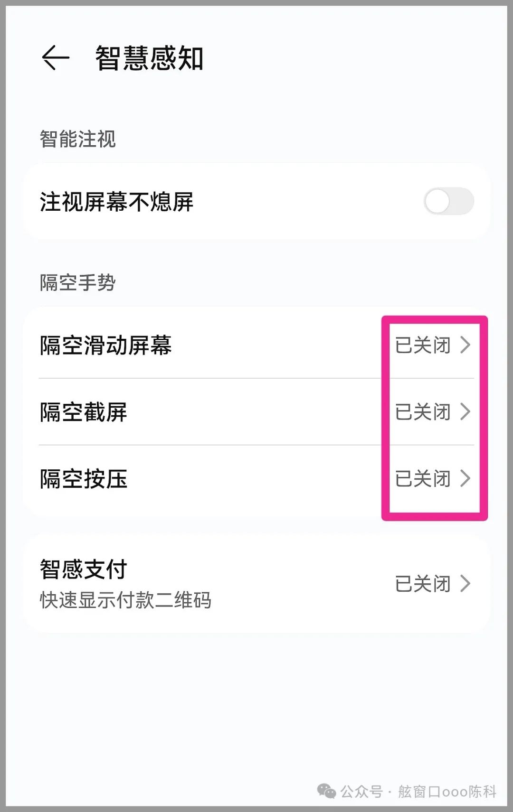The image size is (513, 812).
Task: Click 已关闭 status for 隔空滑动屏幕
Action: pyautogui.click(x=423, y=345)
